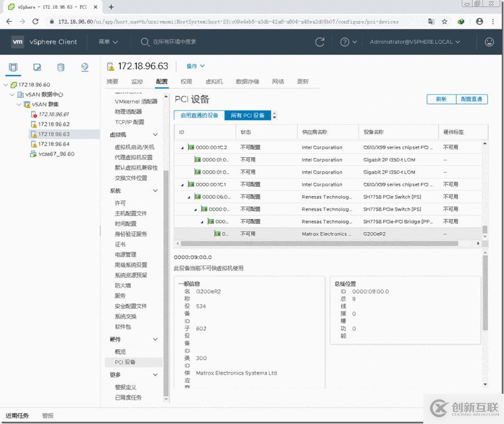Open the browser profile icon

[x=479, y=21]
